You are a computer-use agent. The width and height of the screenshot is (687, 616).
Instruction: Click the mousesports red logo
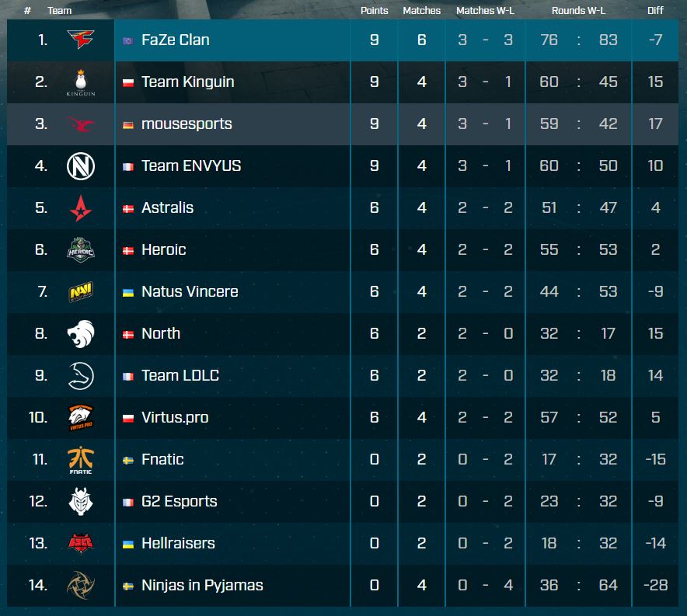[80, 124]
